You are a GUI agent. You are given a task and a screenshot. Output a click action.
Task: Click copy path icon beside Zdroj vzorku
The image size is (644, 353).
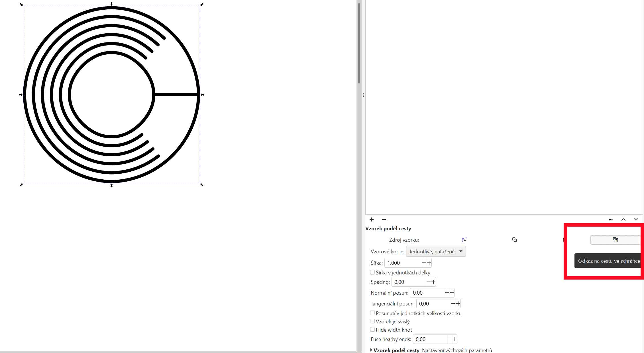point(515,240)
